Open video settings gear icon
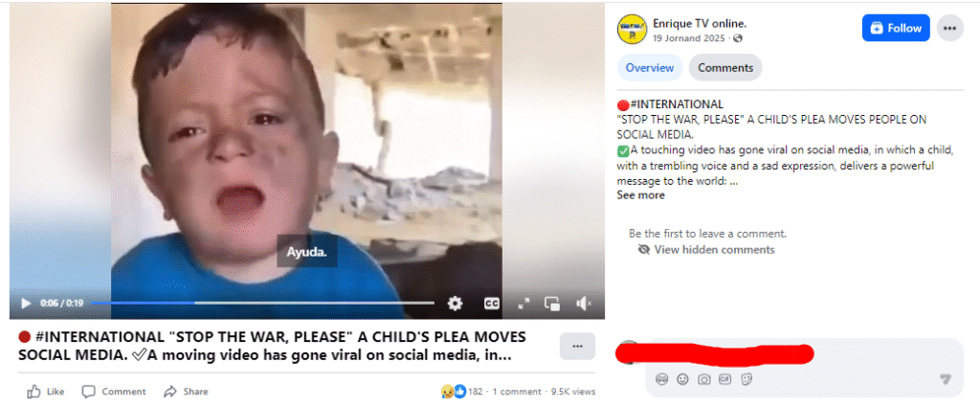 coord(455,304)
